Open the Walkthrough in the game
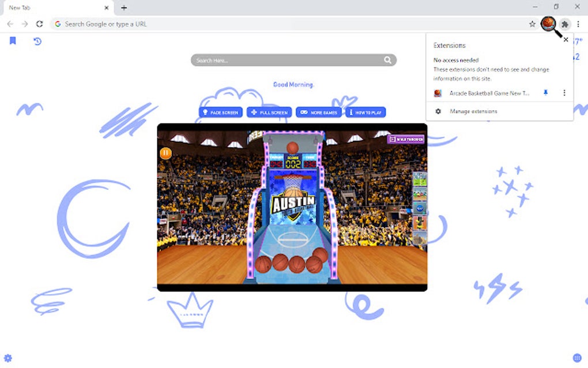The height and width of the screenshot is (368, 588). [405, 139]
